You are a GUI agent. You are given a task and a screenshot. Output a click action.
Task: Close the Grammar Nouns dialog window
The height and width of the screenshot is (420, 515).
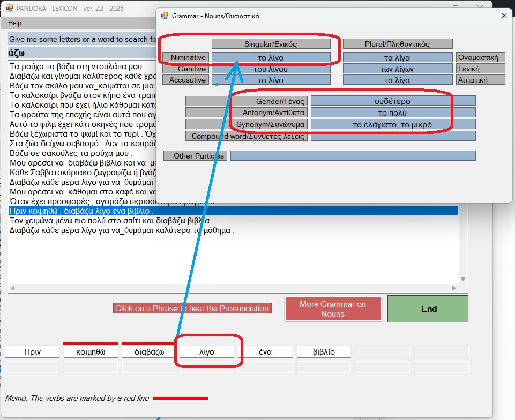point(504,16)
